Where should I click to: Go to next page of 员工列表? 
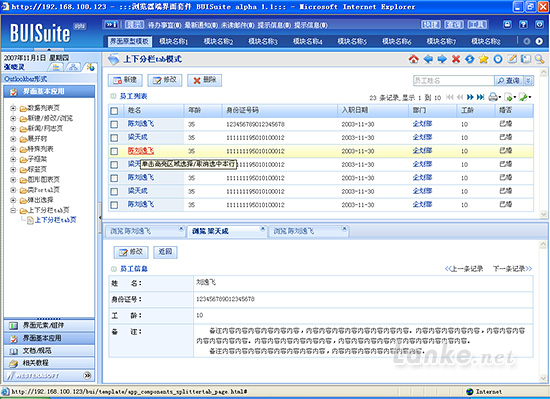[x=470, y=97]
